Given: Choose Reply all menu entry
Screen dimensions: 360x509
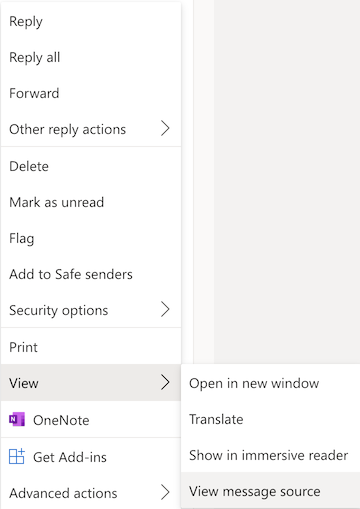Looking at the screenshot, I should click(x=91, y=57).
